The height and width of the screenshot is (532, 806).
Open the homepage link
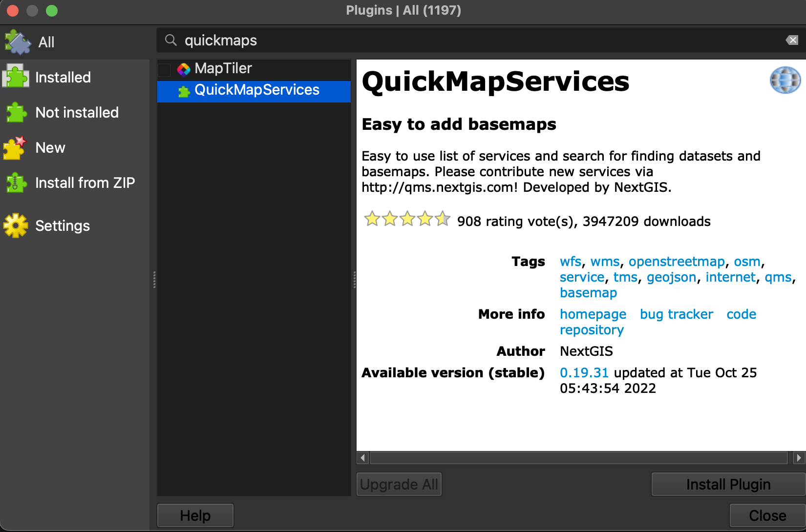point(593,314)
